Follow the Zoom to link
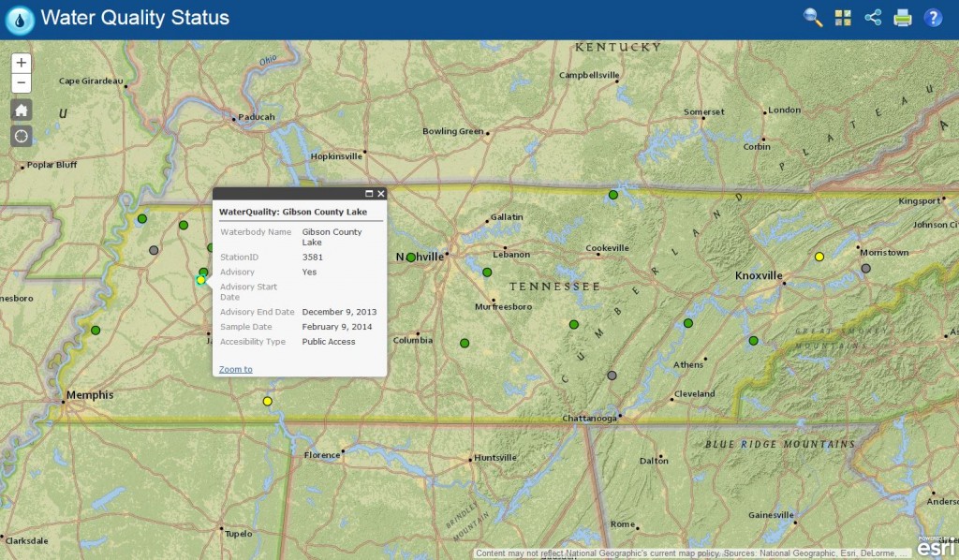The image size is (959, 560). 235,369
